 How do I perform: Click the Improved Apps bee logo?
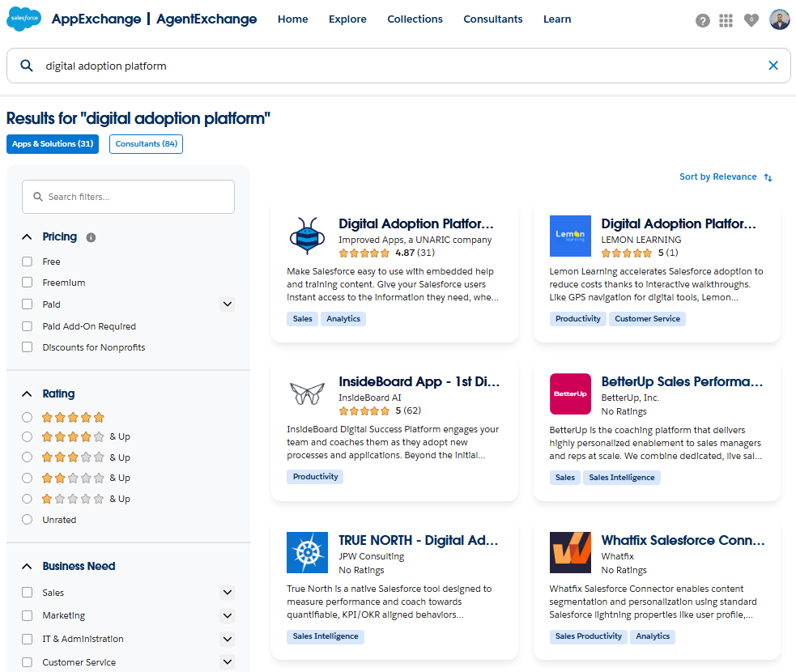307,236
